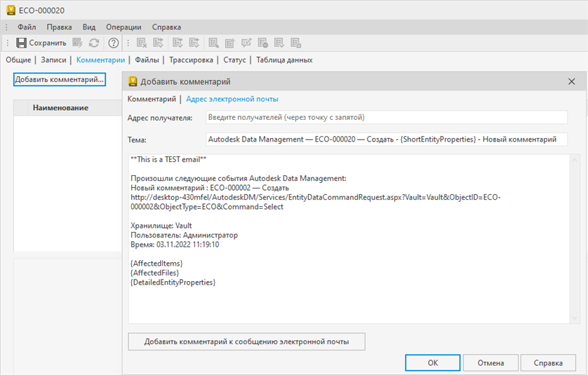Viewport: 588px width, 375px height.
Task: Click the Vault icon in dialog title bar
Action: [133, 81]
